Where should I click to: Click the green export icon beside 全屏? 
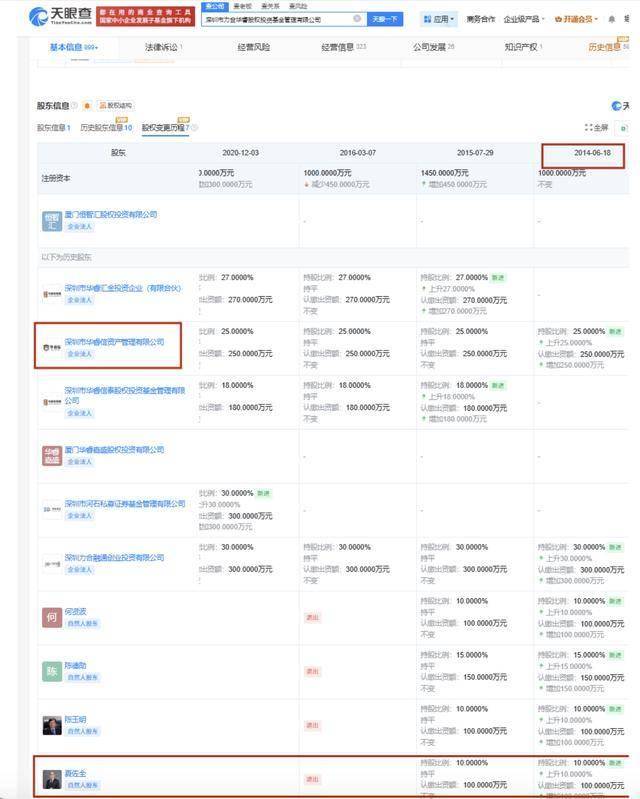(622, 128)
